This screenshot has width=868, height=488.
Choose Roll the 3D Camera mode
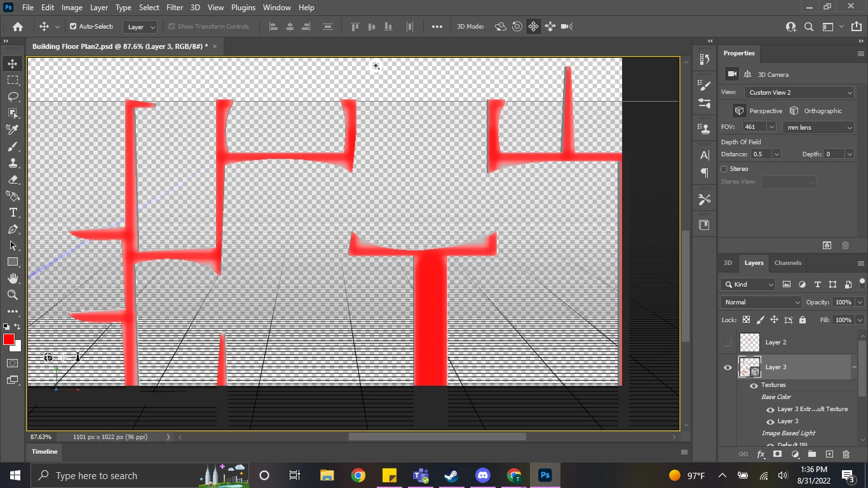tap(517, 27)
